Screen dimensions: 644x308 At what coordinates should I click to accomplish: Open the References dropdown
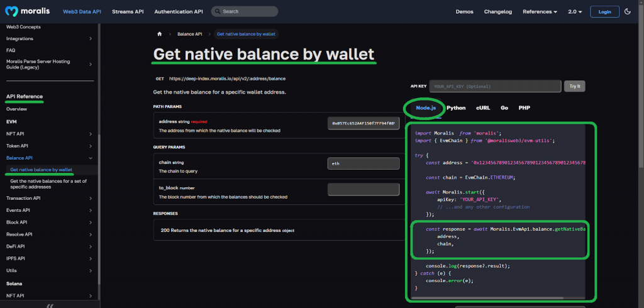pos(540,11)
